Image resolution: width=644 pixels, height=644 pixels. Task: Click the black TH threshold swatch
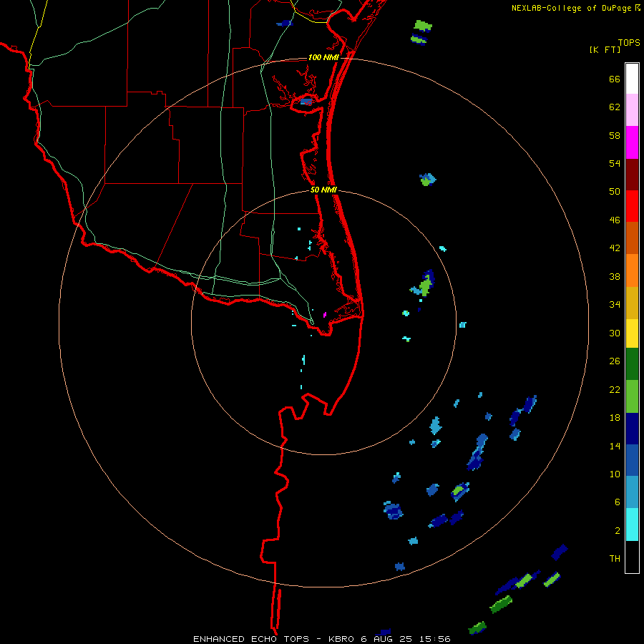click(x=632, y=557)
